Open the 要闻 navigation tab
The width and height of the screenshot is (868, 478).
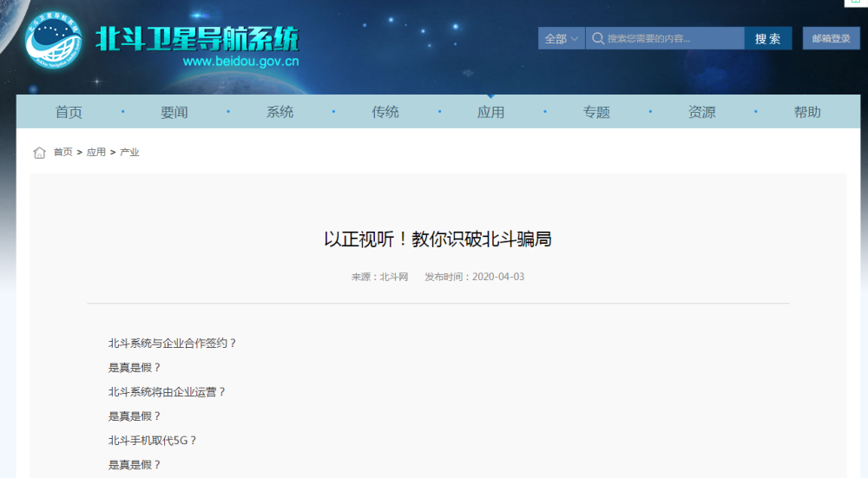tap(174, 112)
